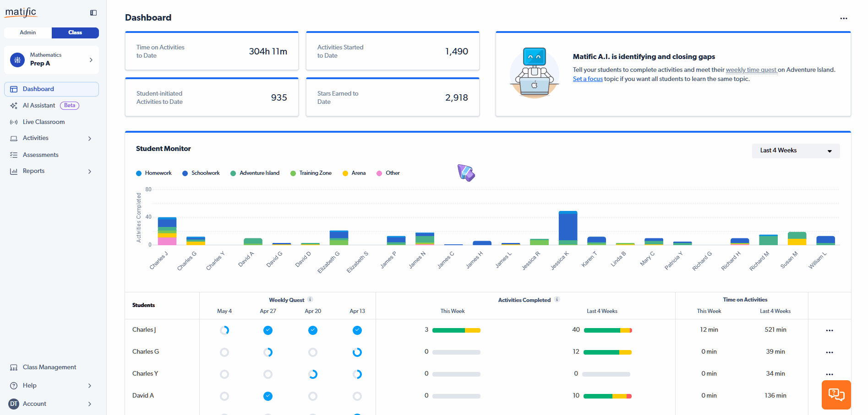Open the dashboard three-dot options menu
Image resolution: width=868 pixels, height=415 pixels.
click(844, 18)
